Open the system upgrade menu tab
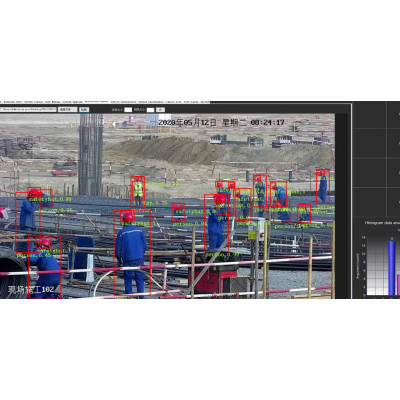This screenshot has width=400, height=400. click(73, 101)
